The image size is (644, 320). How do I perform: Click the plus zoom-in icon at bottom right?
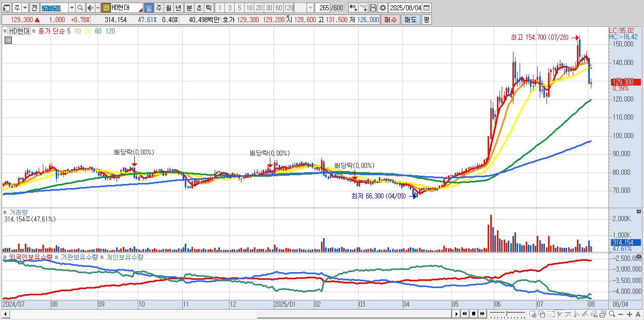click(x=630, y=314)
